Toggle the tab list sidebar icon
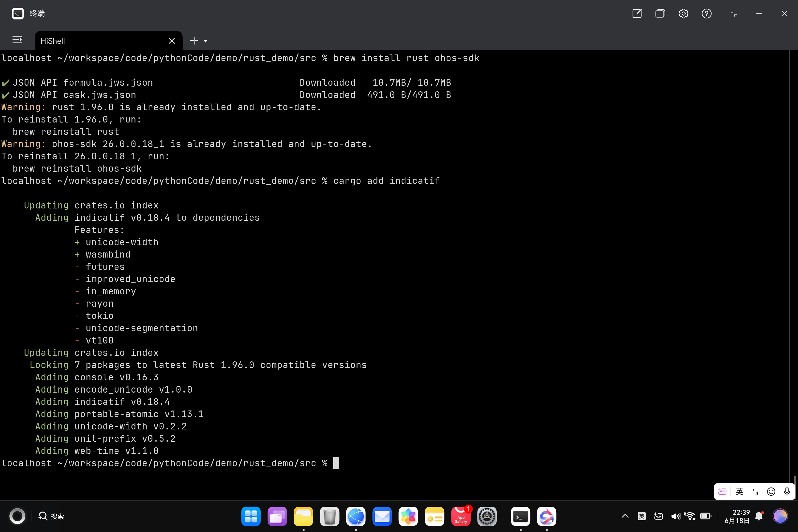798x532 pixels. 17,40
